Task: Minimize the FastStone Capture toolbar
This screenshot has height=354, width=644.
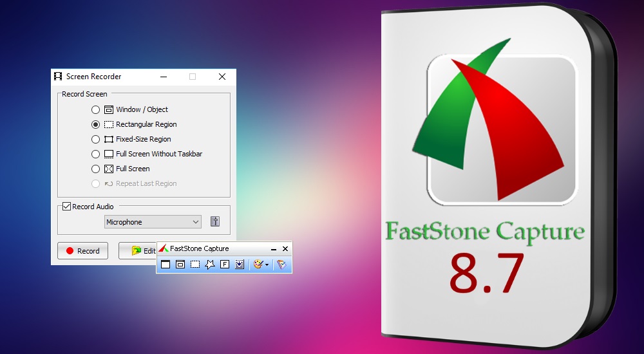Action: click(274, 249)
